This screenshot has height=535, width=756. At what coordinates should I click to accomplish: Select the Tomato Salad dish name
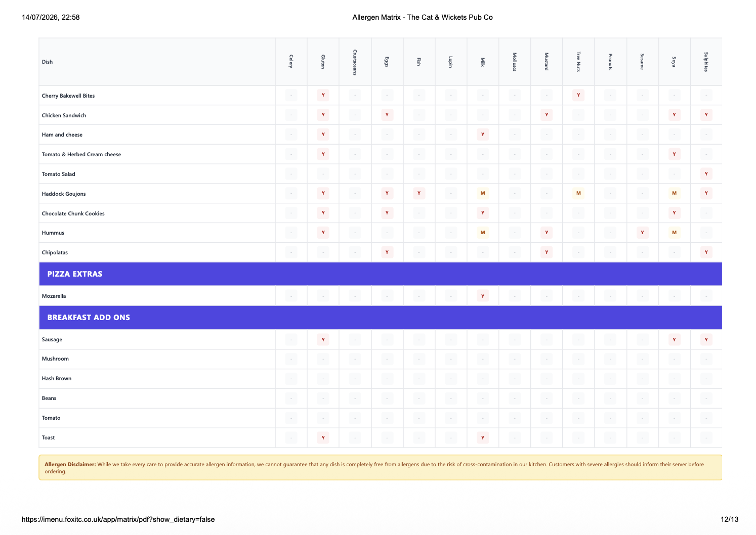point(58,174)
